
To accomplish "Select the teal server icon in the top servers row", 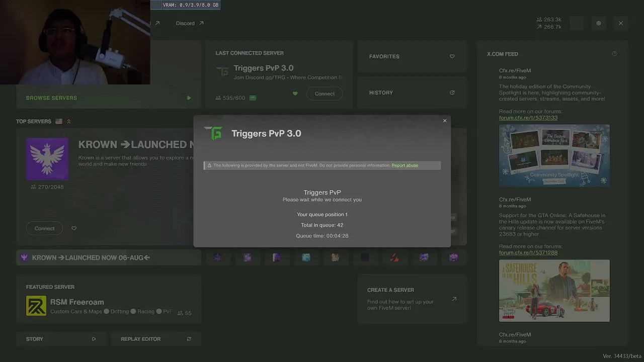I will (306, 257).
